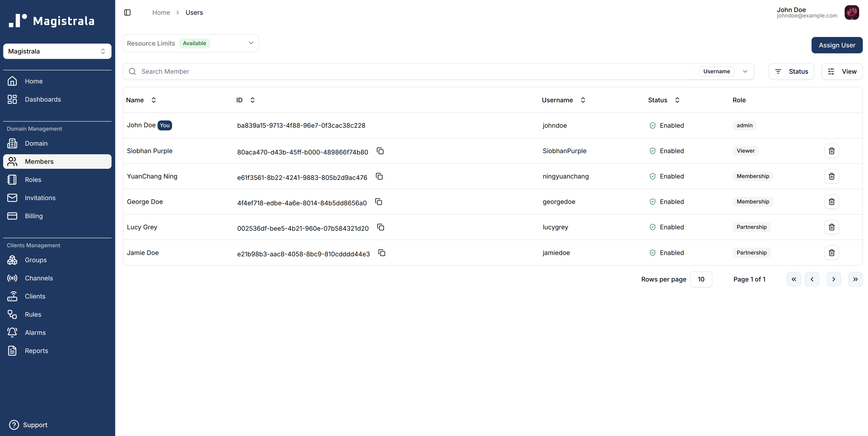Copy Jamie Doe's ID
The width and height of the screenshot is (868, 436).
click(x=382, y=253)
